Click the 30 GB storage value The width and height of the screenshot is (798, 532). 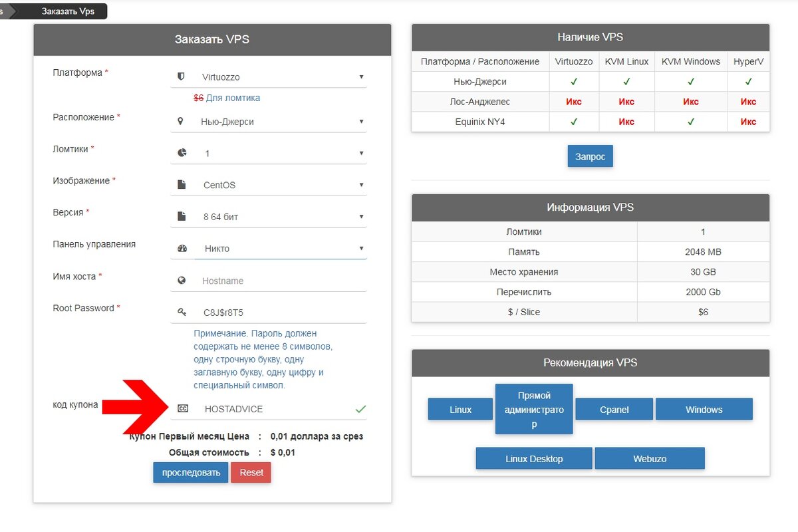[x=703, y=272]
